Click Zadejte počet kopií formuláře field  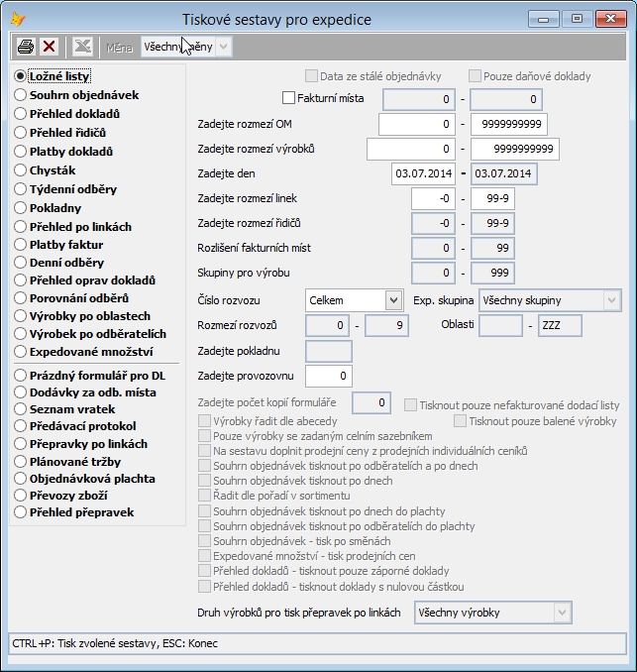(372, 402)
